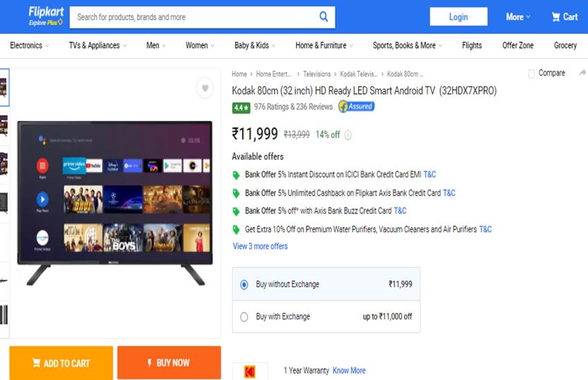Select Buy with Exchange option
Viewport: 588px width, 380px height.
pos(244,317)
